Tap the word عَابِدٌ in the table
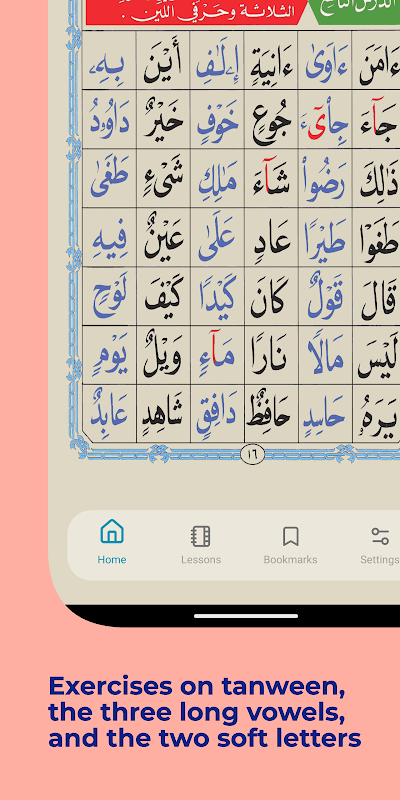 click(x=109, y=413)
